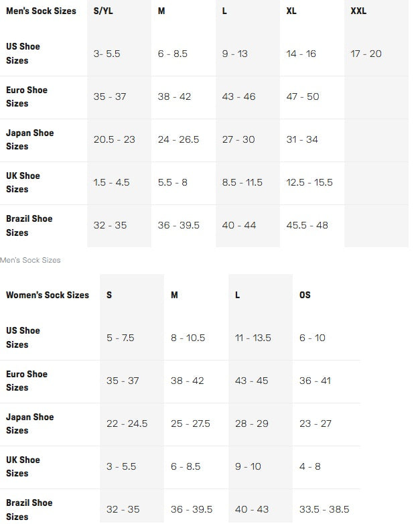The image size is (420, 524).
Task: Select the "8 - 10.5" US size cell
Action: click(x=188, y=338)
